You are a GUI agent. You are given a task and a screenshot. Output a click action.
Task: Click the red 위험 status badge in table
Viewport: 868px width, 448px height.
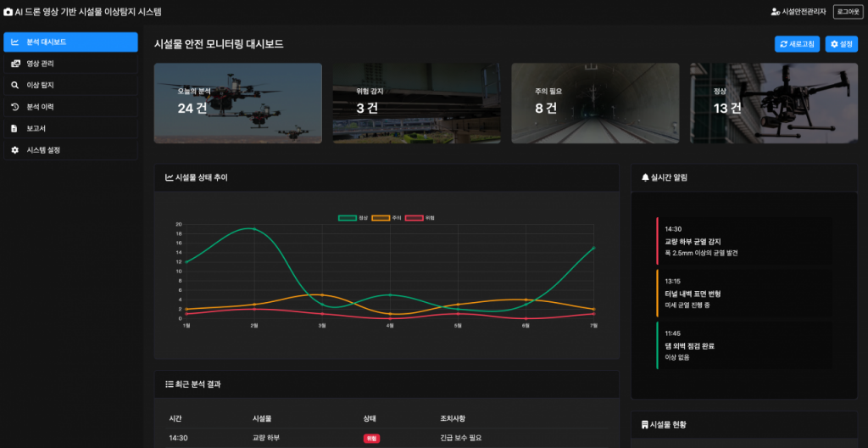[370, 439]
